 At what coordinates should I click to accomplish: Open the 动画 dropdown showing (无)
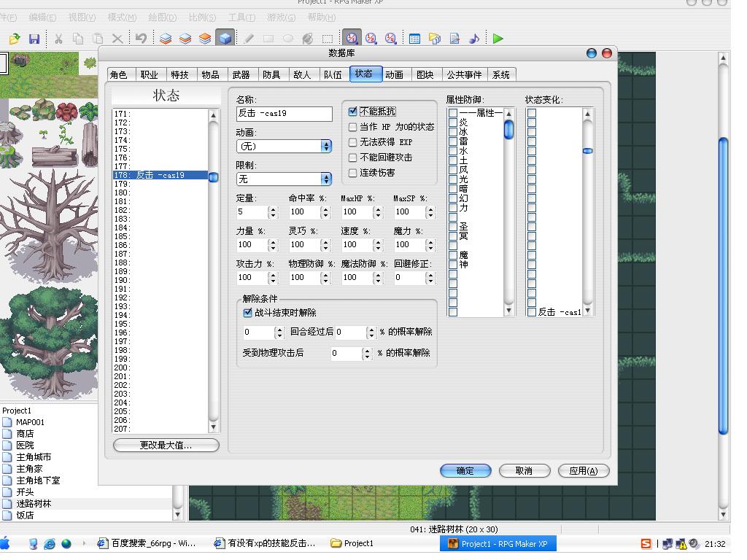pyautogui.click(x=284, y=146)
